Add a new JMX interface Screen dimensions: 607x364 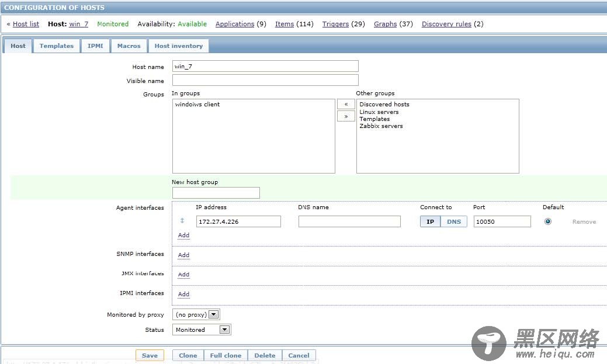(x=183, y=275)
